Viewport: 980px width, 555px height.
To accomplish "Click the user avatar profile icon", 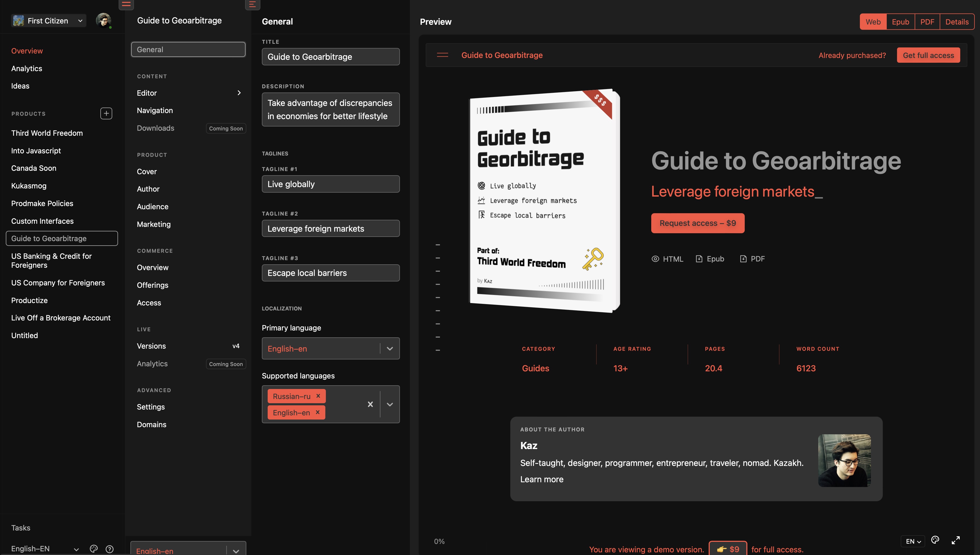I will point(103,20).
